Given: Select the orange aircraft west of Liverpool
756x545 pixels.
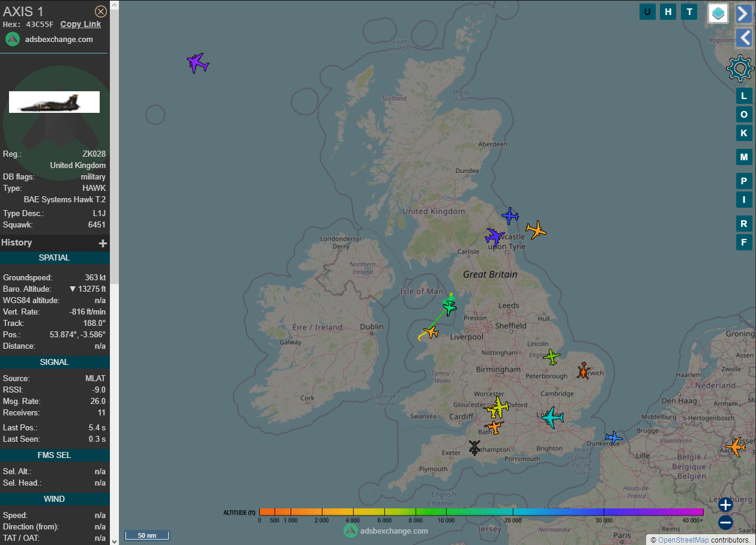Looking at the screenshot, I should click(431, 331).
